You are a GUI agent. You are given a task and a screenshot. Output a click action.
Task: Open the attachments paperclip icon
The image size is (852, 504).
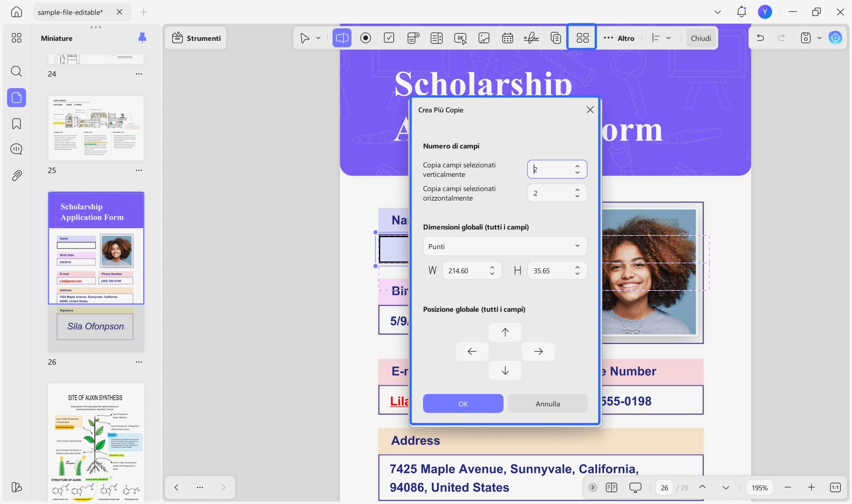[x=16, y=176]
